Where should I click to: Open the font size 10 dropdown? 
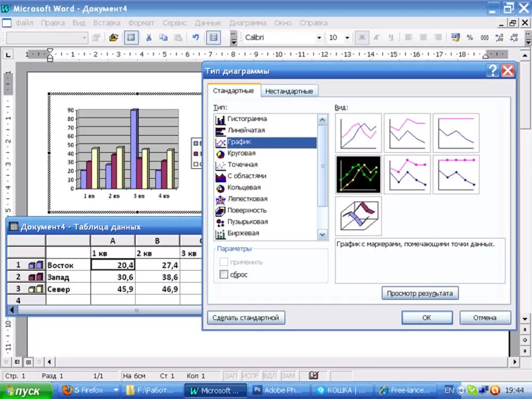coord(347,38)
